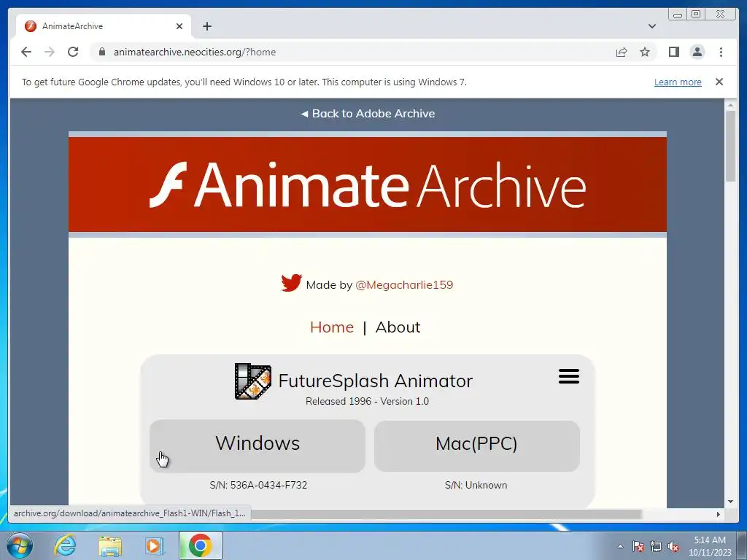Open Windows Explorer folder on taskbar
The image size is (747, 560).
tap(110, 546)
